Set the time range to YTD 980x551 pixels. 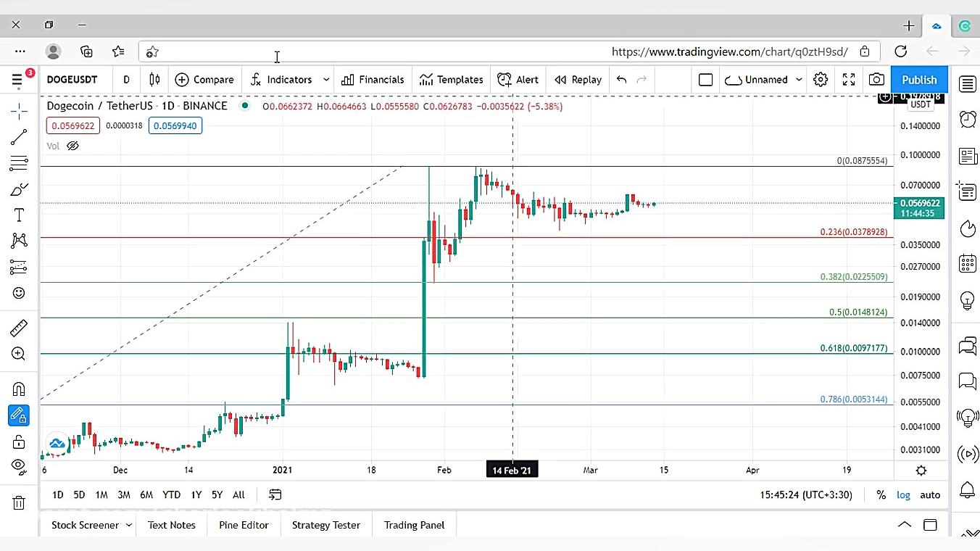coord(171,494)
